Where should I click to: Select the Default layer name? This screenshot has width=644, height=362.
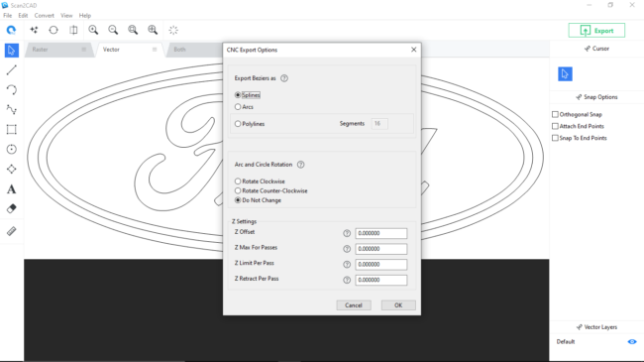click(566, 342)
